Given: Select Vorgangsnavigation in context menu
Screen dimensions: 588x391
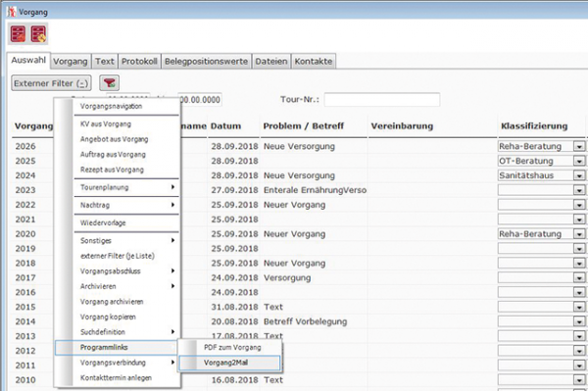Looking at the screenshot, I should tap(111, 106).
